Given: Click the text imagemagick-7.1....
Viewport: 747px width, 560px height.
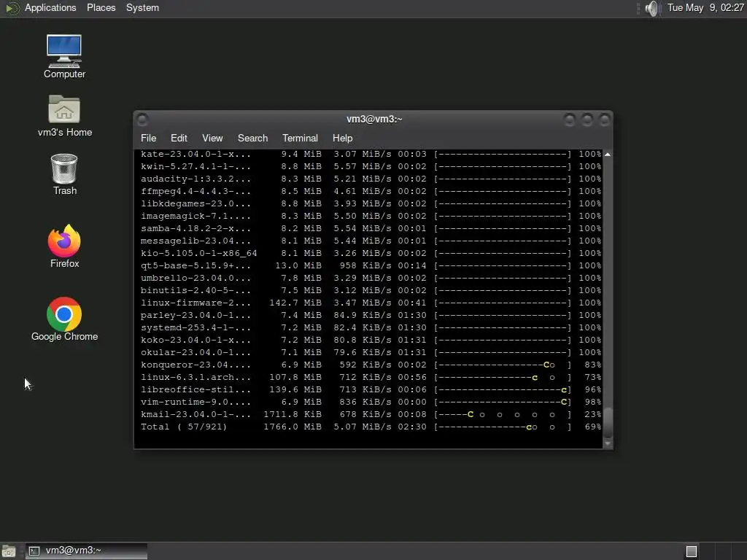Looking at the screenshot, I should 196,216.
